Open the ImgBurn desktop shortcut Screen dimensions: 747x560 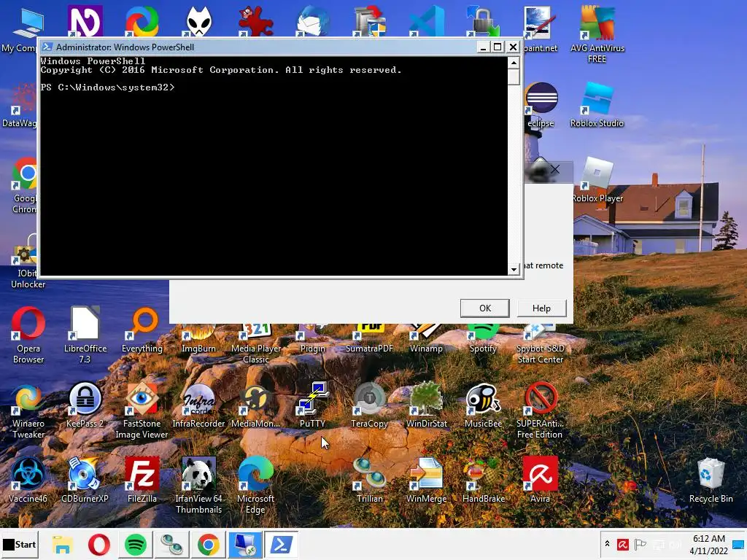(x=198, y=338)
